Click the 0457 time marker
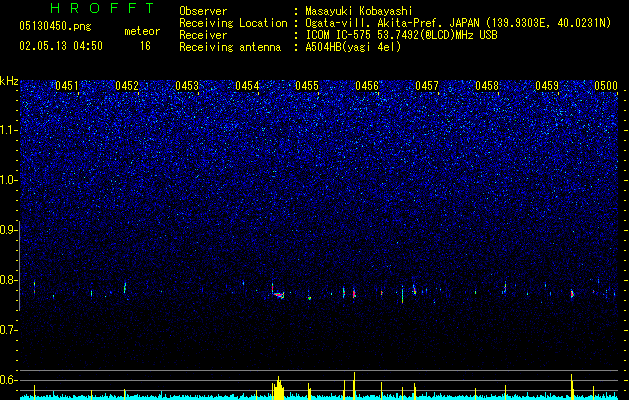The width and height of the screenshot is (629, 400). pos(427,86)
